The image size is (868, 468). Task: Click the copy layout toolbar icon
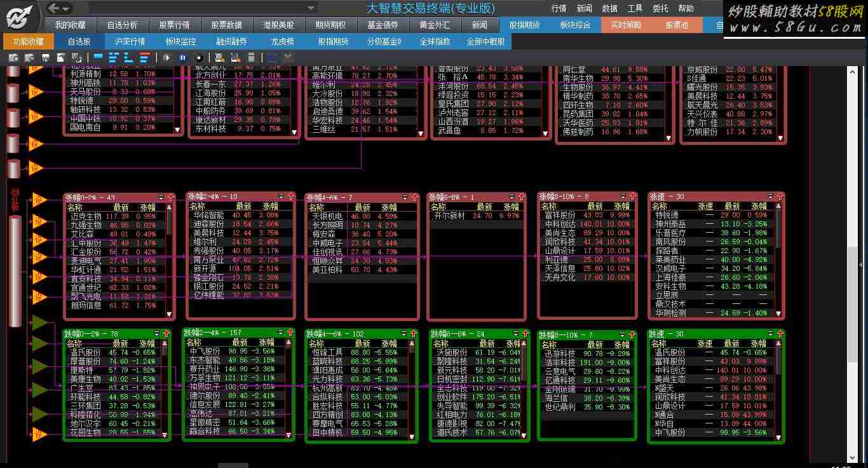[x=76, y=57]
